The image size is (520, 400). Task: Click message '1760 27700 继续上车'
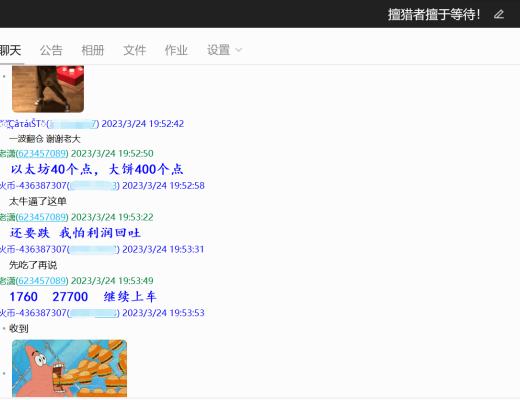coord(83,297)
